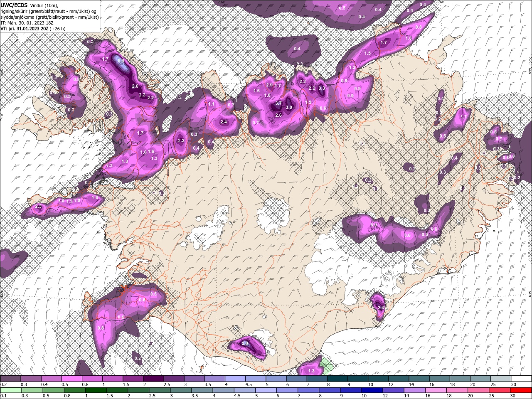Select snow swatch between 1 and 1.5
This screenshot has width=532, height=399.
(x=113, y=379)
